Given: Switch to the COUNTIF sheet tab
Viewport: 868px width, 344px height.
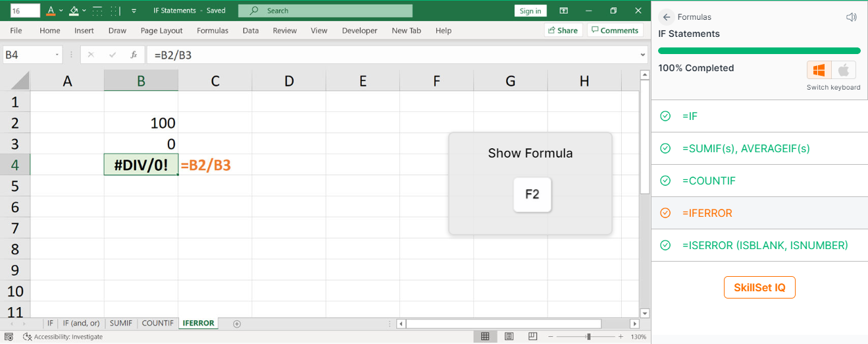Looking at the screenshot, I should pyautogui.click(x=158, y=324).
